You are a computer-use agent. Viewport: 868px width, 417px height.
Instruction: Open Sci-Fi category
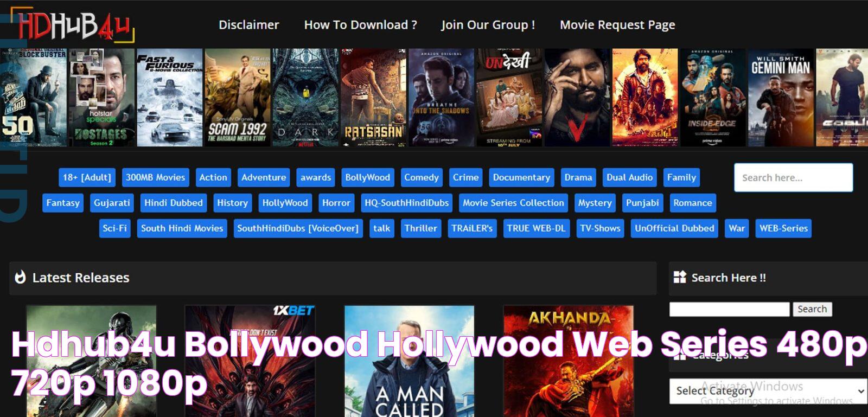[x=114, y=228]
